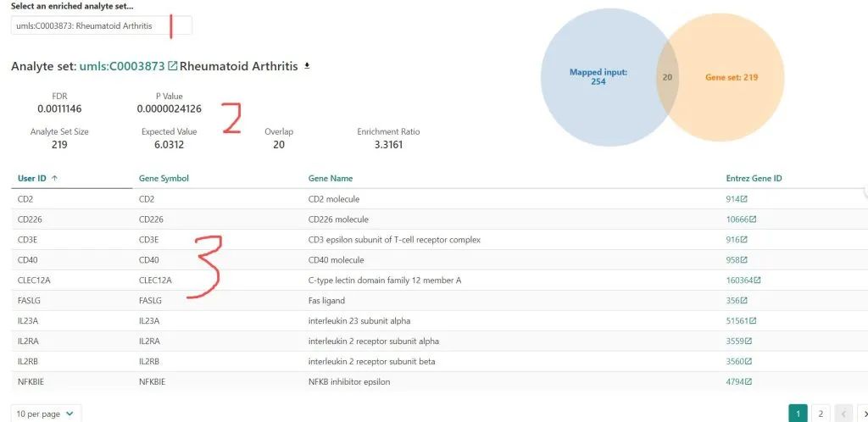This screenshot has height=422, width=868.
Task: Click the Overlap value 20 statistic
Action: coord(279,145)
